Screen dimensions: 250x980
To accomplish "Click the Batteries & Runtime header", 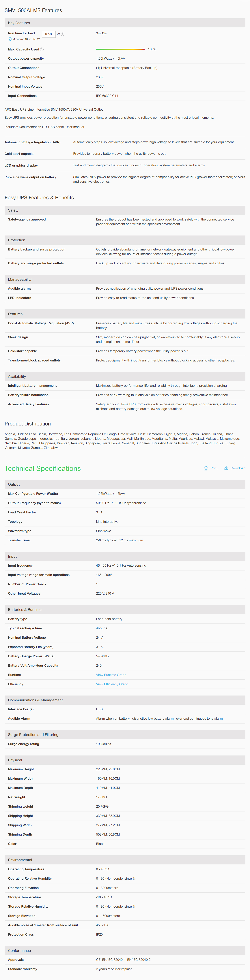I will pos(125,609).
